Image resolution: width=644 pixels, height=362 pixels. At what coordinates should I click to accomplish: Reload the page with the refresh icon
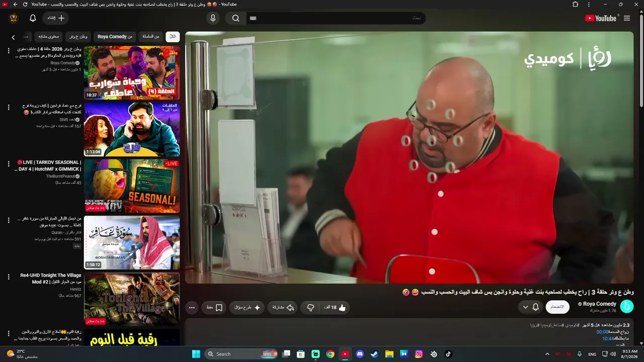25,5
